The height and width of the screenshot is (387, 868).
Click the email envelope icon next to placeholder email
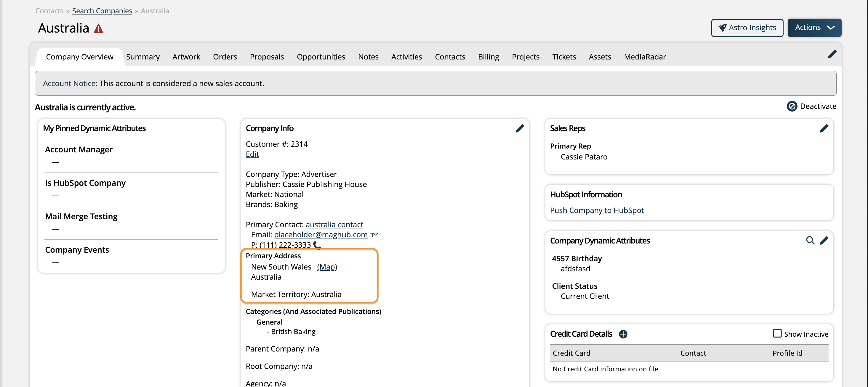pos(374,235)
